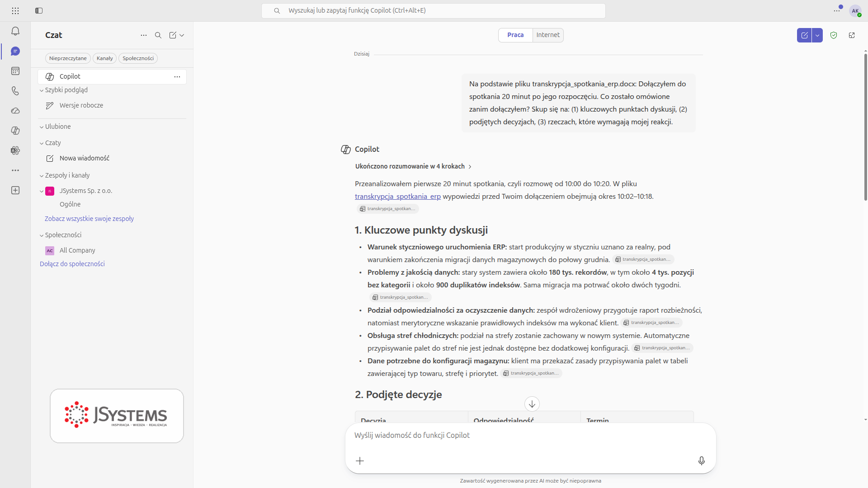Add attachment with plus in message box
The width and height of the screenshot is (868, 488).
coord(360,461)
